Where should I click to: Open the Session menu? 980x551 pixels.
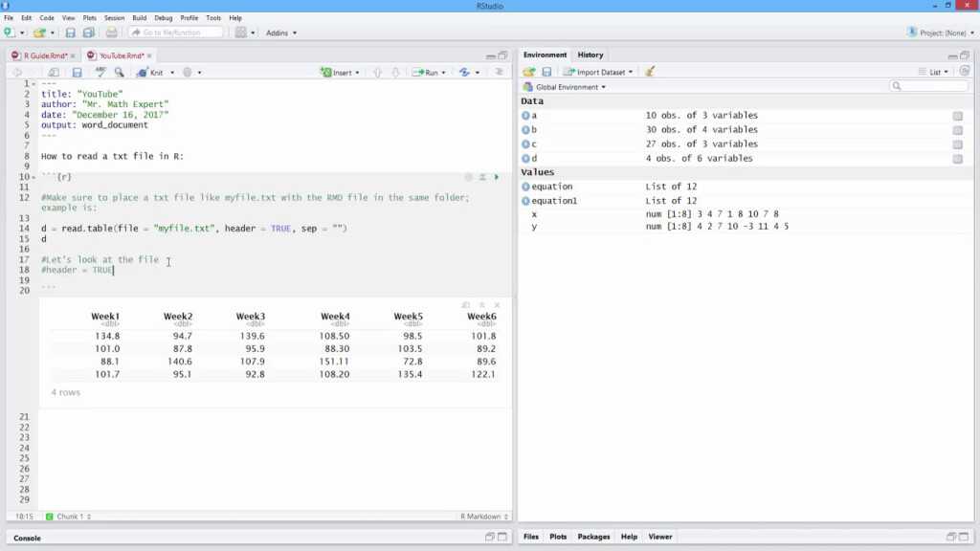click(x=115, y=18)
